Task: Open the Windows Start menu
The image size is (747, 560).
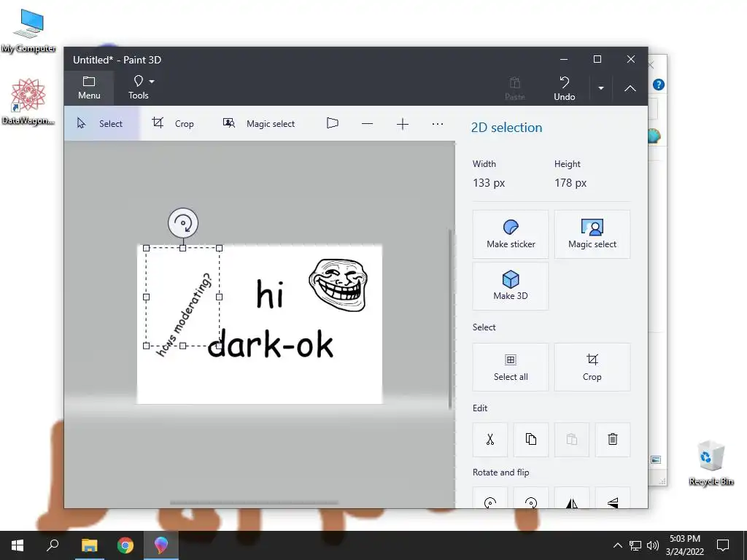Action: 18,545
